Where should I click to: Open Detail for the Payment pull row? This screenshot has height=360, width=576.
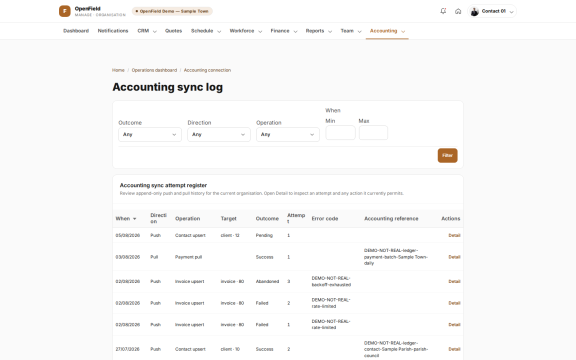click(x=454, y=257)
